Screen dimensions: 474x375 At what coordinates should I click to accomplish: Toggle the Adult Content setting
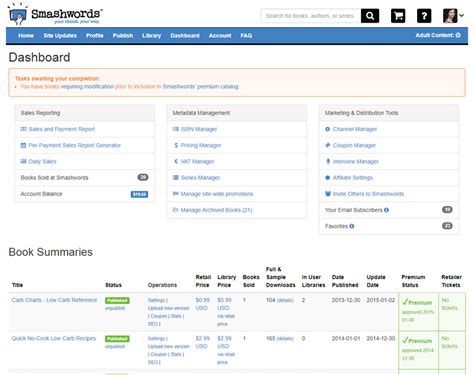tap(438, 35)
